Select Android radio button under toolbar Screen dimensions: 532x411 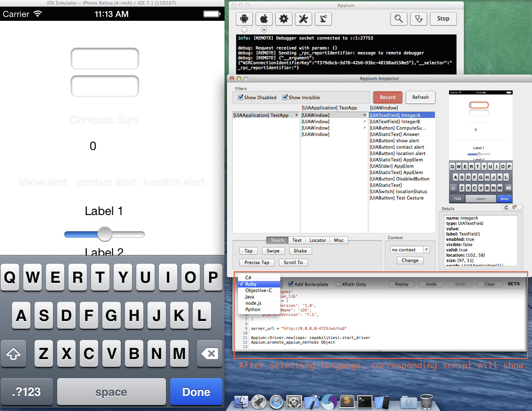click(244, 30)
